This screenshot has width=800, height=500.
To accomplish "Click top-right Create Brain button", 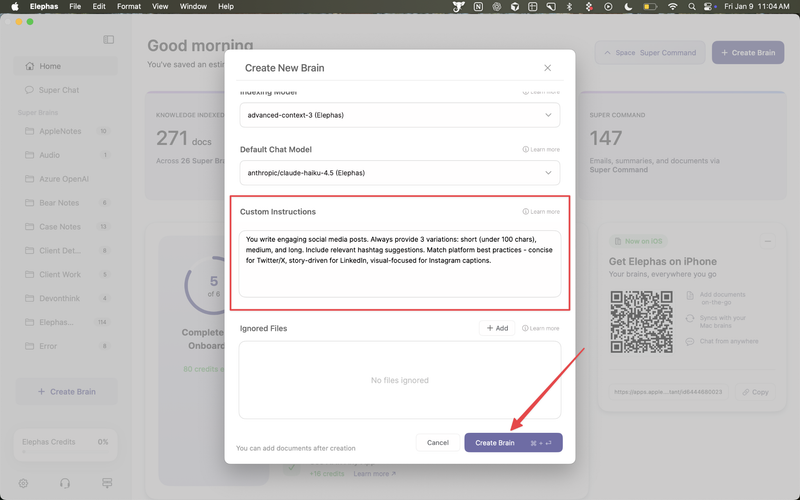I will [748, 53].
